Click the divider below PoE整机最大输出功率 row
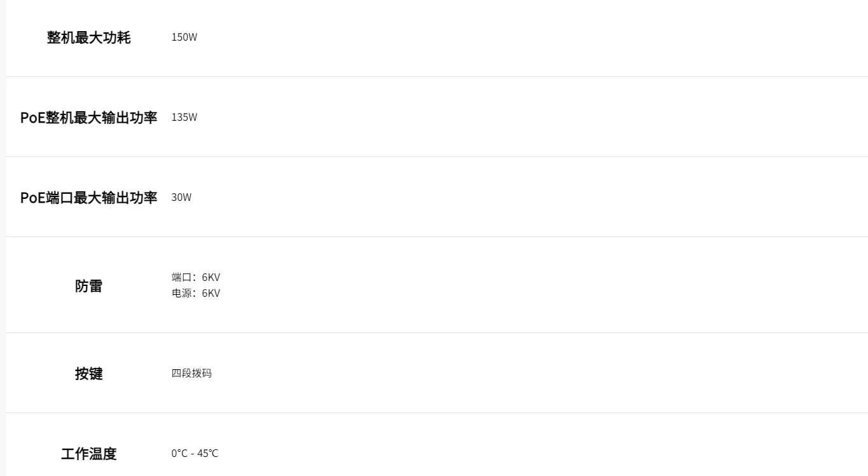The height and width of the screenshot is (476, 868). 437,156
